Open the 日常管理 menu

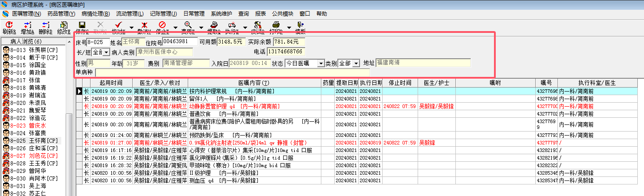click(x=194, y=14)
